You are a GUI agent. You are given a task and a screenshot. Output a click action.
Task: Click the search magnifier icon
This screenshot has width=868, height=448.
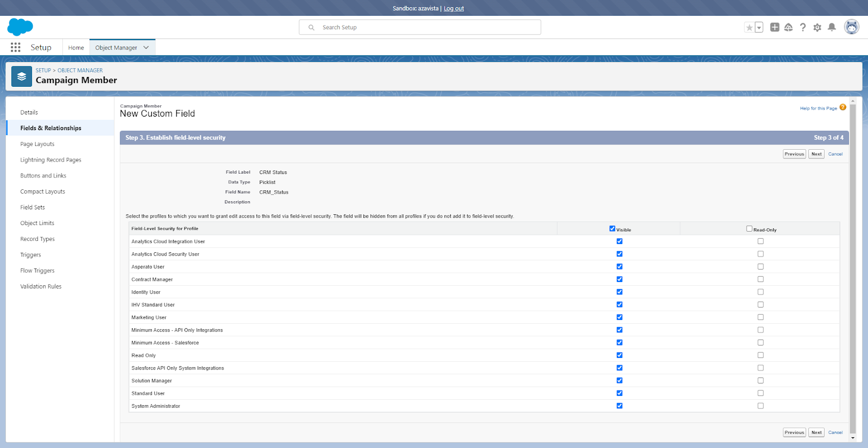coord(311,27)
